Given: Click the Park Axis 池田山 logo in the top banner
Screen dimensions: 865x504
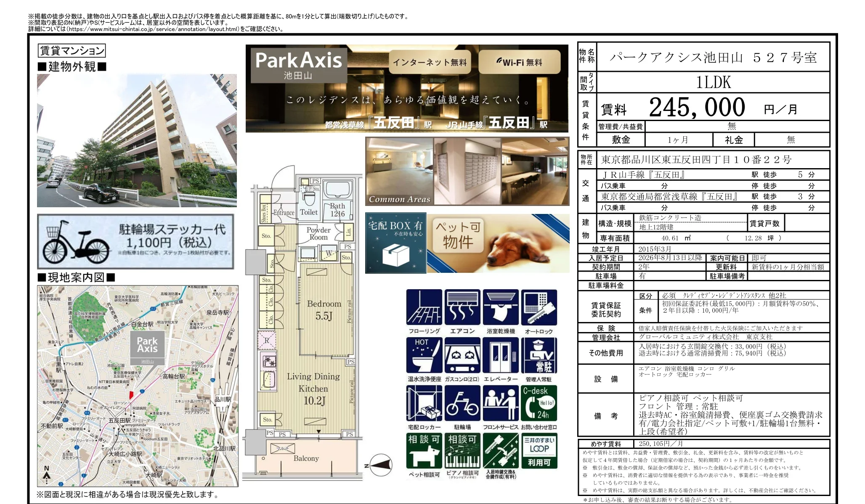Looking at the screenshot, I should [299, 65].
